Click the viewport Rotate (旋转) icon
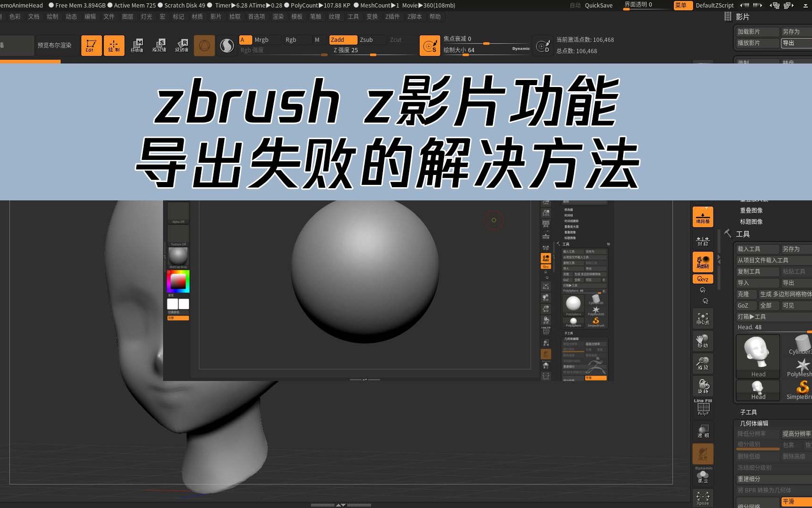This screenshot has height=508, width=812. coord(703,386)
